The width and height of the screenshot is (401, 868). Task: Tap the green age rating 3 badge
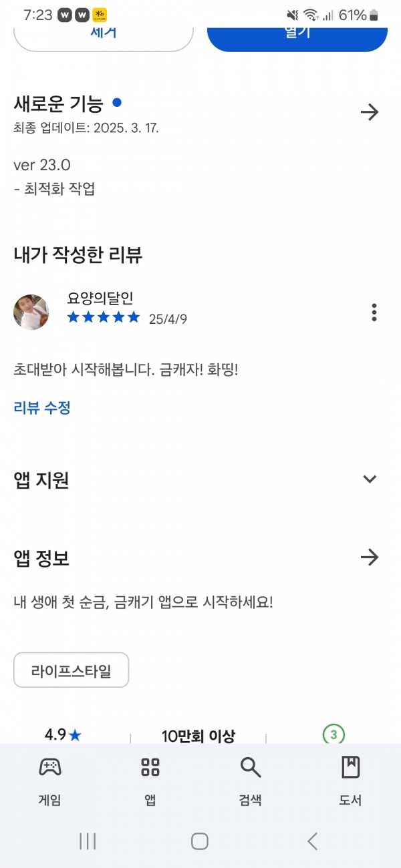point(333,735)
